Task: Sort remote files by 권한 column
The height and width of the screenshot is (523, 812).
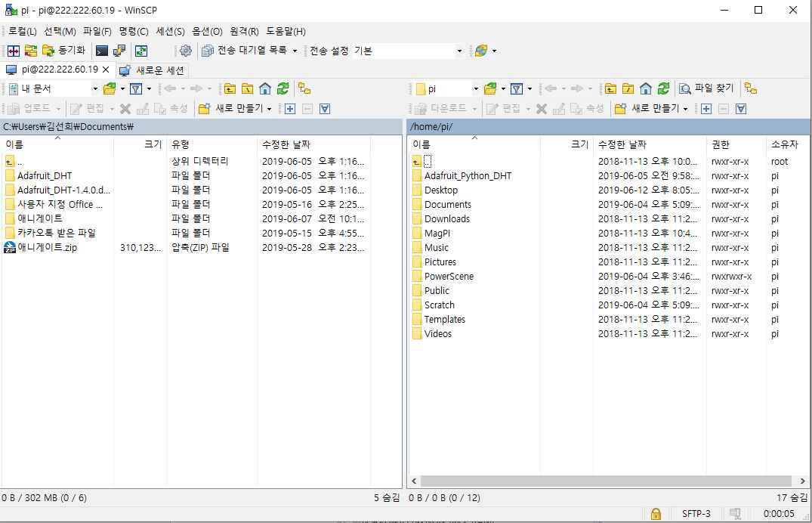Action: [x=736, y=144]
